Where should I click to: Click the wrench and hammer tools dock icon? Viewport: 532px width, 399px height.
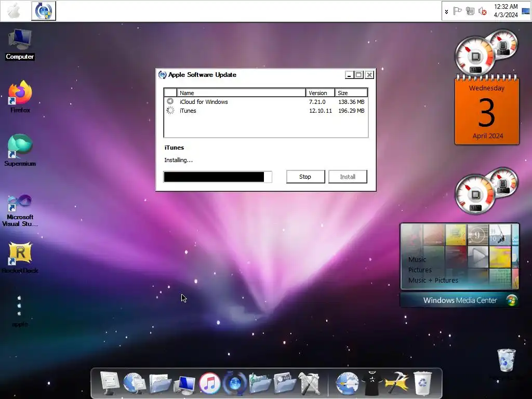click(309, 383)
